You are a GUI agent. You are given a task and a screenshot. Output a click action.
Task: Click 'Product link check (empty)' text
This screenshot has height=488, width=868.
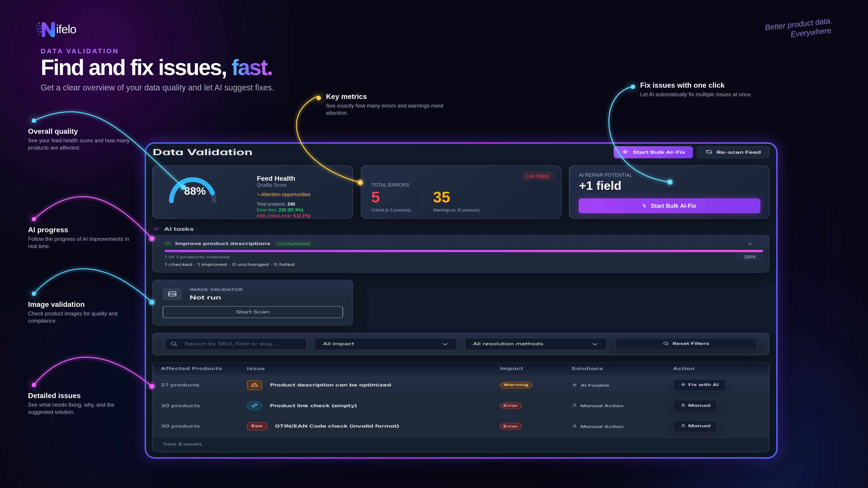coord(313,406)
